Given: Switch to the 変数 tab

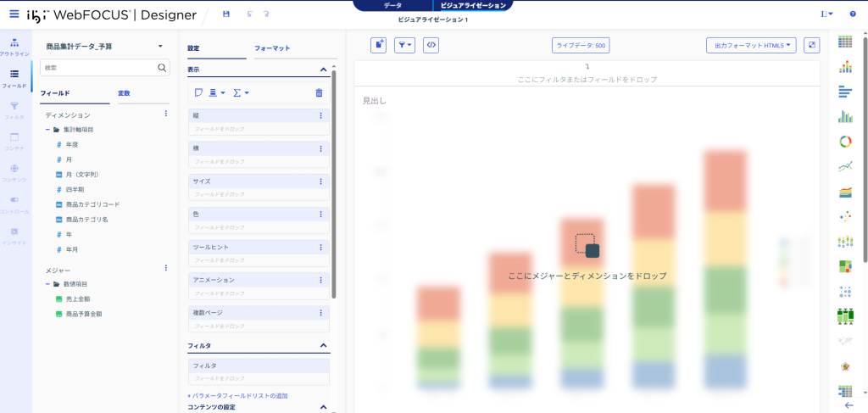Looking at the screenshot, I should click(124, 93).
